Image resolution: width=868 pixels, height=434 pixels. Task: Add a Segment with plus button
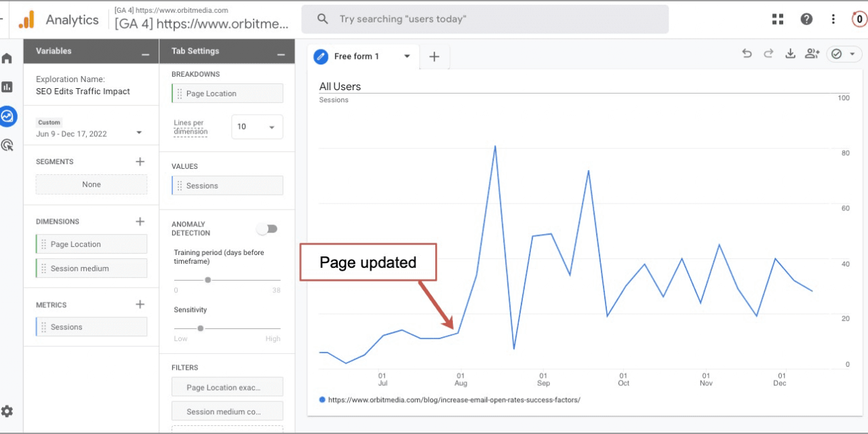tap(140, 161)
